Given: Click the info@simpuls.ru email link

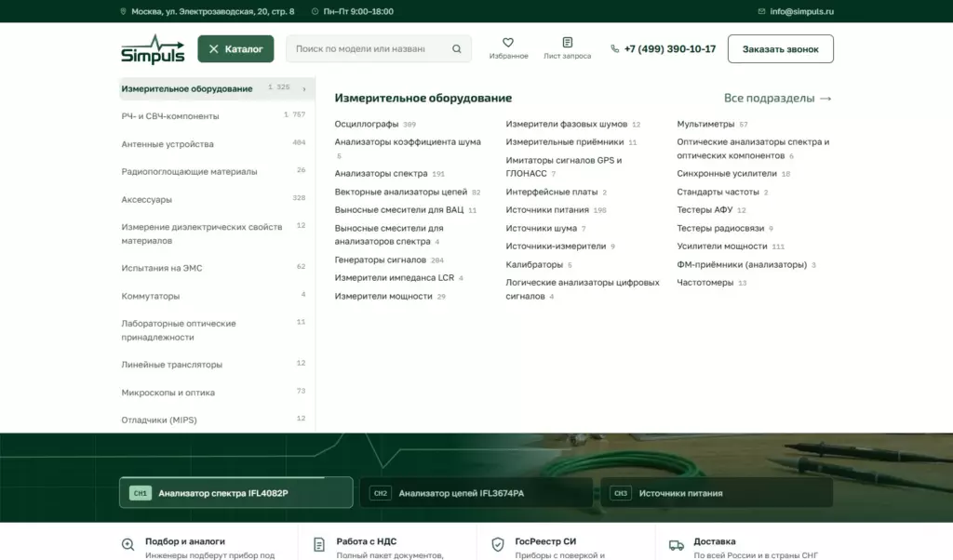Looking at the screenshot, I should coord(801,11).
